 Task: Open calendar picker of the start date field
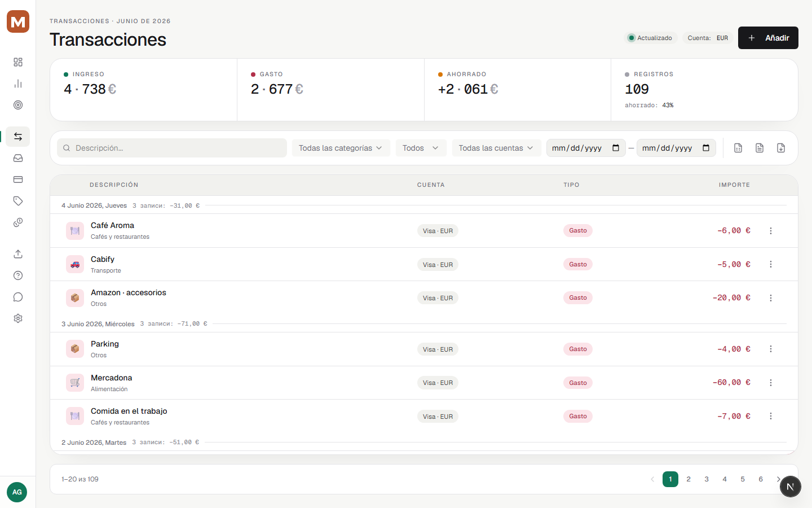click(x=616, y=148)
